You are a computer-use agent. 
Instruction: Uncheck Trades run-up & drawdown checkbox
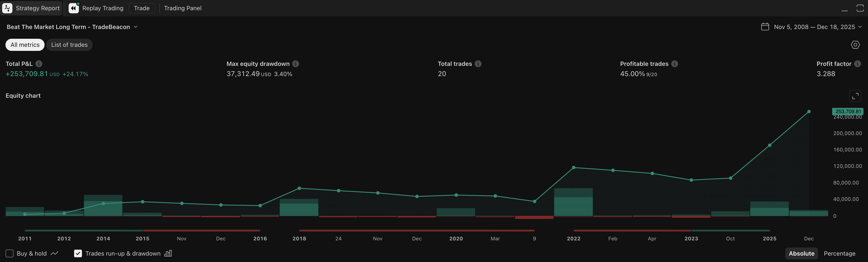pos(78,253)
